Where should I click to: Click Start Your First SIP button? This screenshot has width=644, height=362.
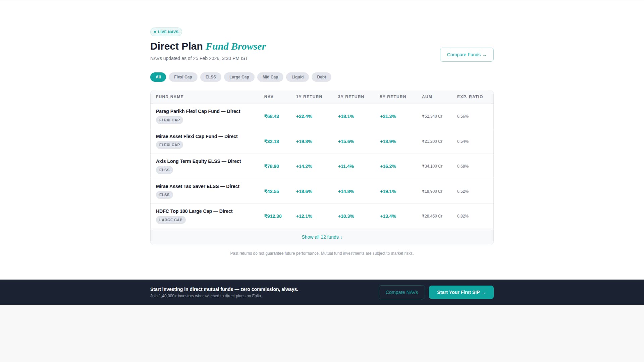(461, 292)
